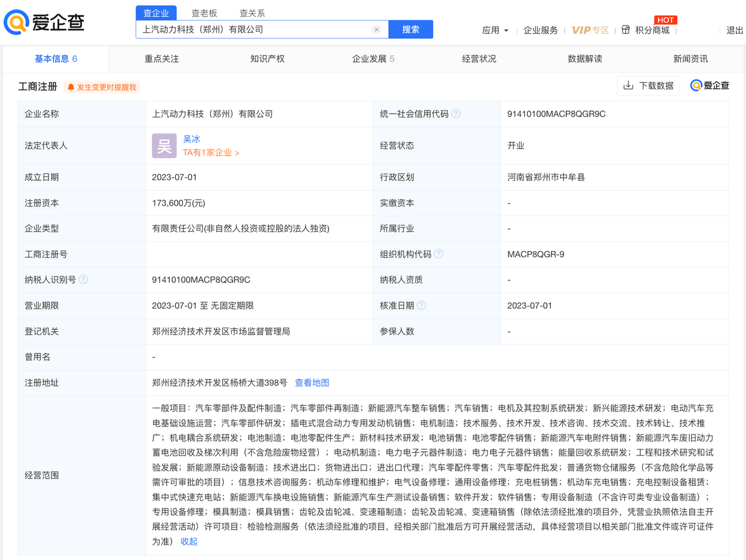Open the 企业服务 link
746x560 pixels.
pos(541,30)
